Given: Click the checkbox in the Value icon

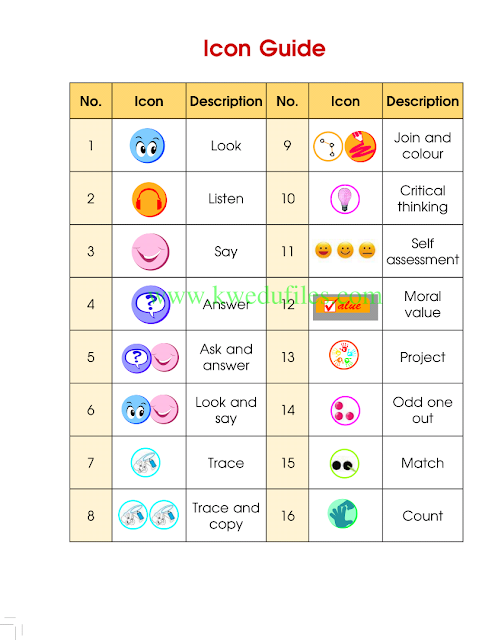Looking at the screenshot, I should coord(329,306).
